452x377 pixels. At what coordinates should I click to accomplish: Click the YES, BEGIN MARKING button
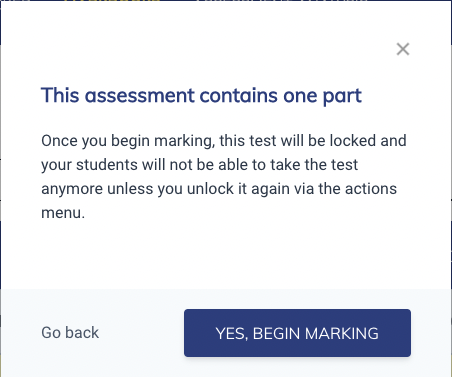(297, 333)
